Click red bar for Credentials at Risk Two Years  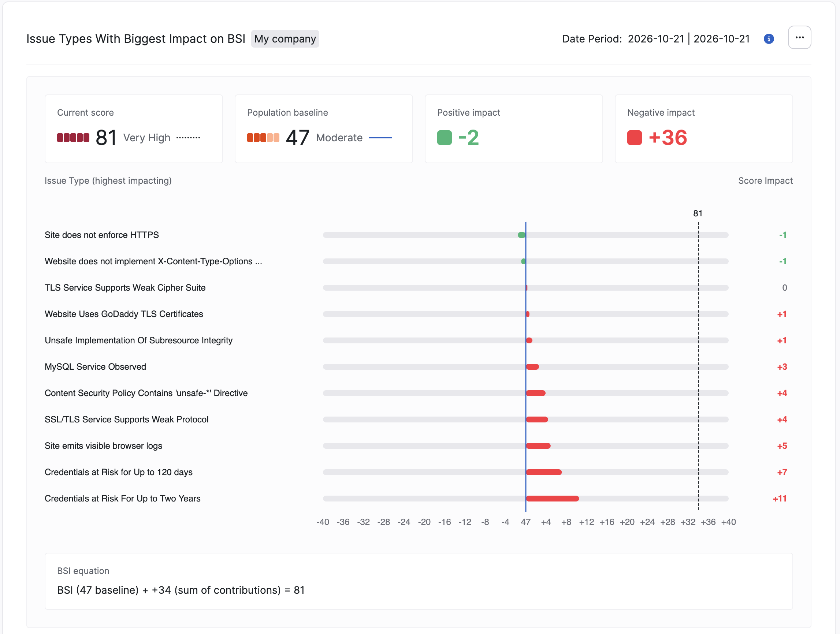click(x=553, y=499)
